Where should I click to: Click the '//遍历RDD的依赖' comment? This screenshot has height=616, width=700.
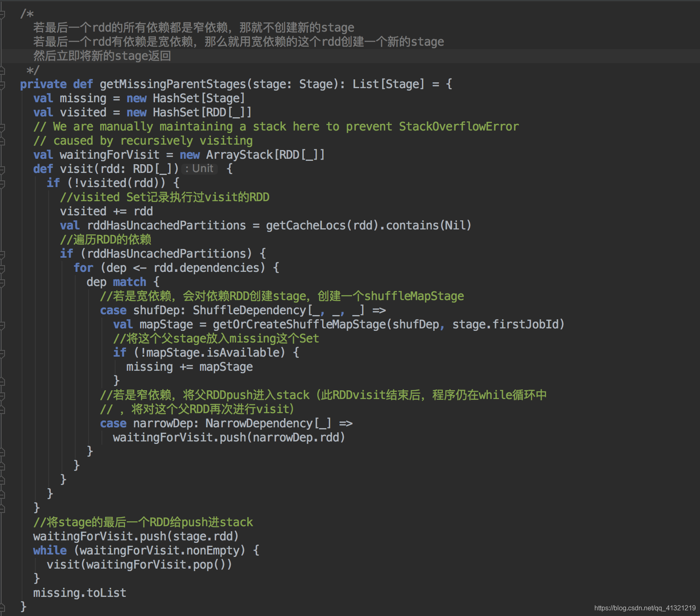click(106, 240)
